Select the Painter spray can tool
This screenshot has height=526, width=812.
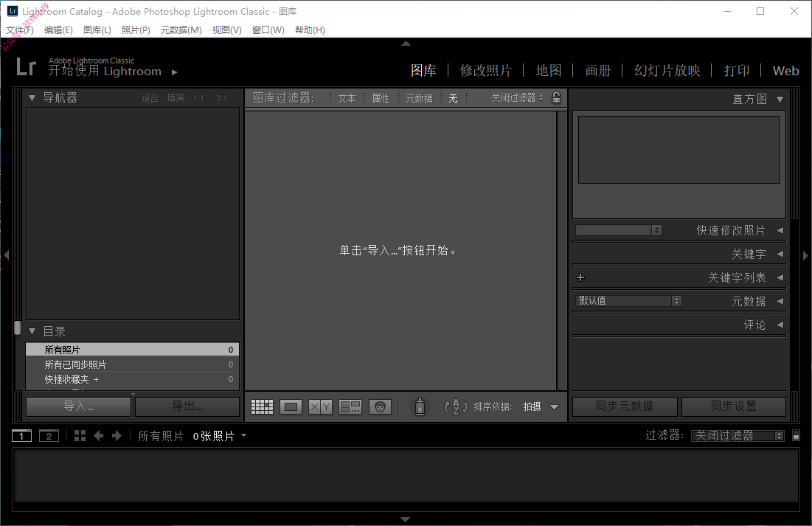point(420,406)
